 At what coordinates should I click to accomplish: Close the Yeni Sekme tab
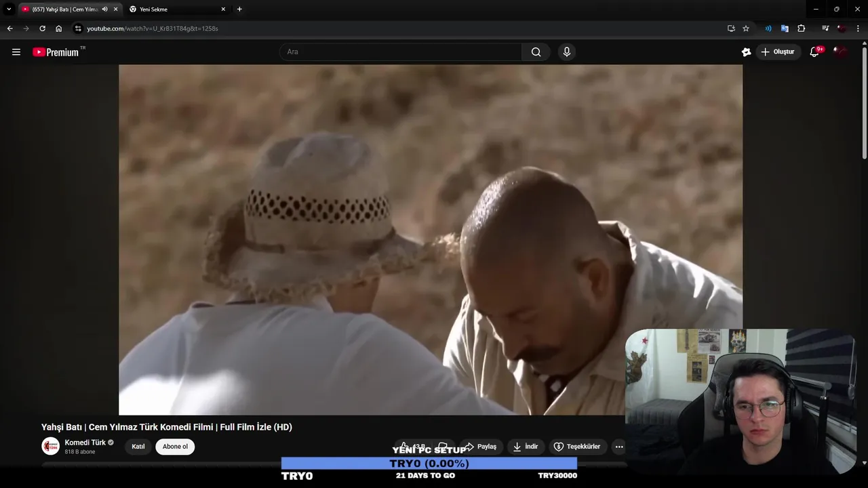click(x=223, y=9)
